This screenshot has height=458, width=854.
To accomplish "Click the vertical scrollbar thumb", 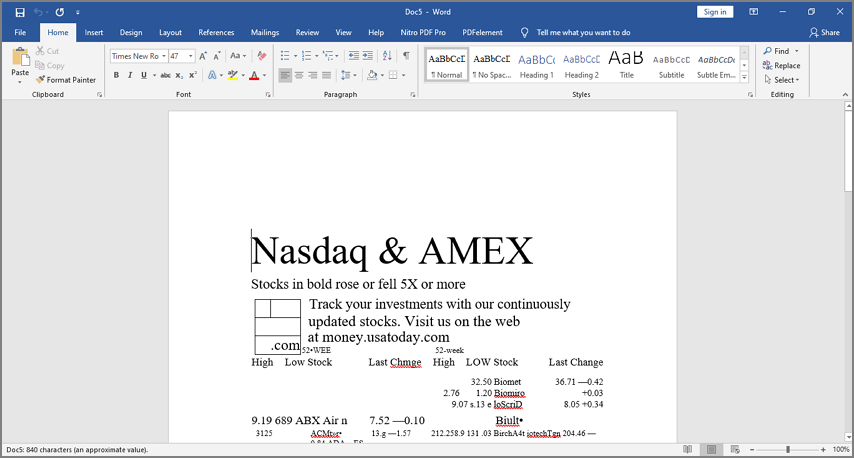I will pos(848,151).
